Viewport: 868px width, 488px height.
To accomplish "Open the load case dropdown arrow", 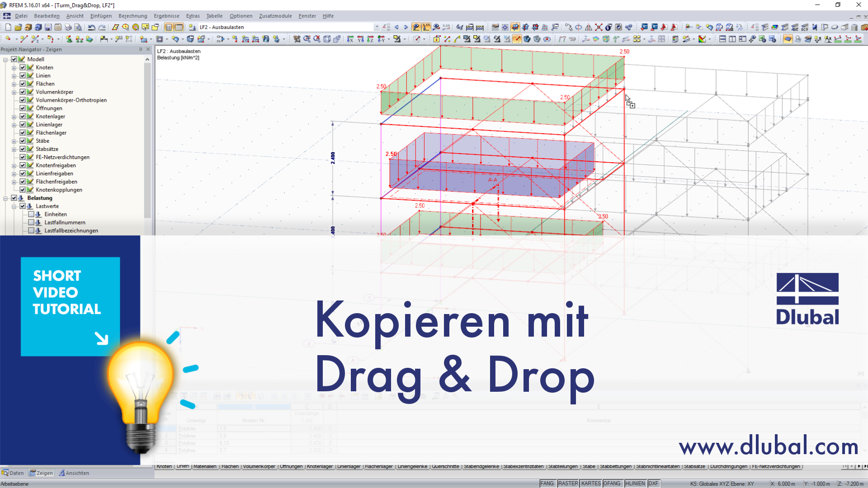I will point(377,27).
